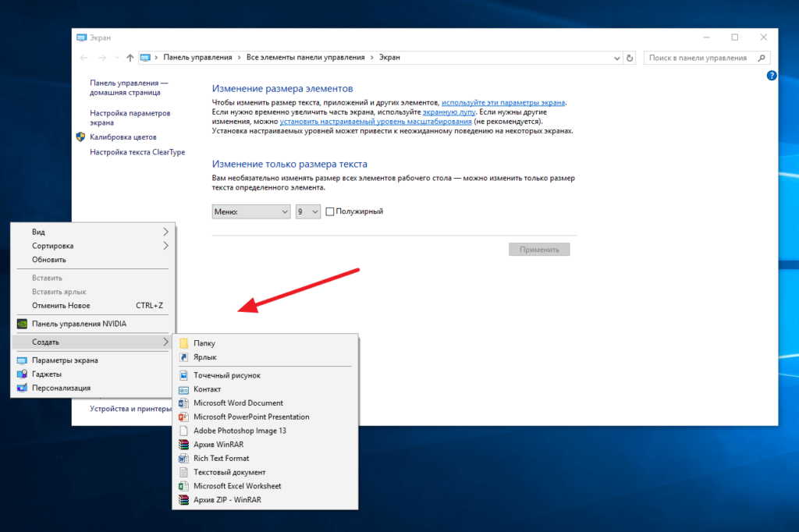The width and height of the screenshot is (799, 532).
Task: Select Персонализация in context menu
Action: coord(61,388)
